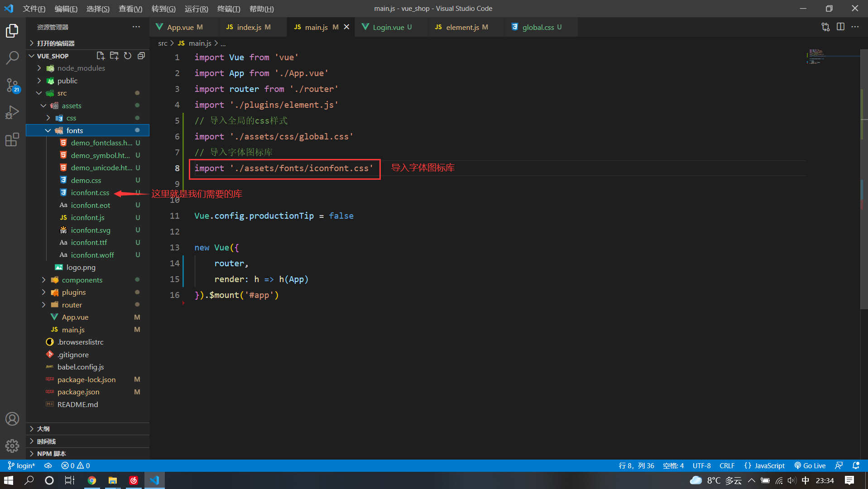Expand the 大纲 outline section
The width and height of the screenshot is (868, 489).
pyautogui.click(x=87, y=428)
